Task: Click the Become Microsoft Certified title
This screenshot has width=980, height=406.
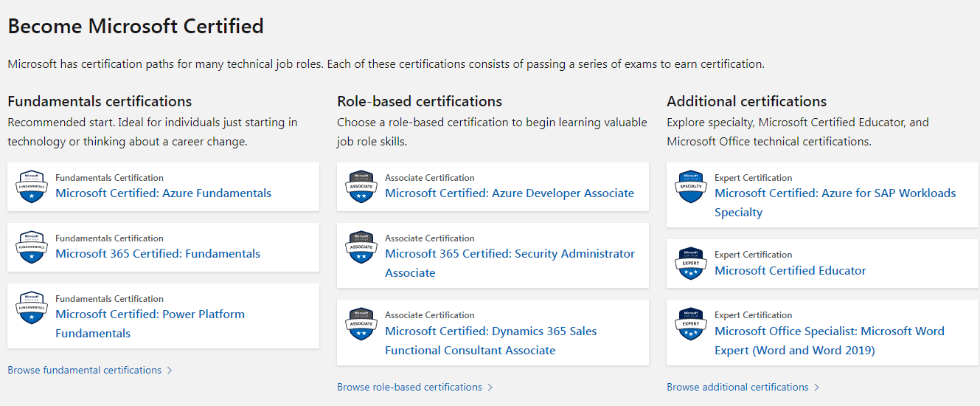Action: pyautogui.click(x=136, y=27)
